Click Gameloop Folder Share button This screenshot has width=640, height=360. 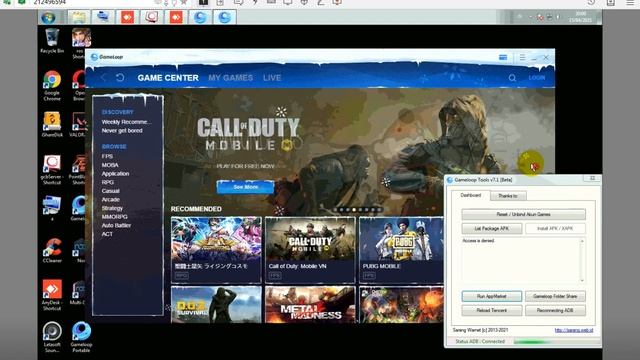pos(555,296)
